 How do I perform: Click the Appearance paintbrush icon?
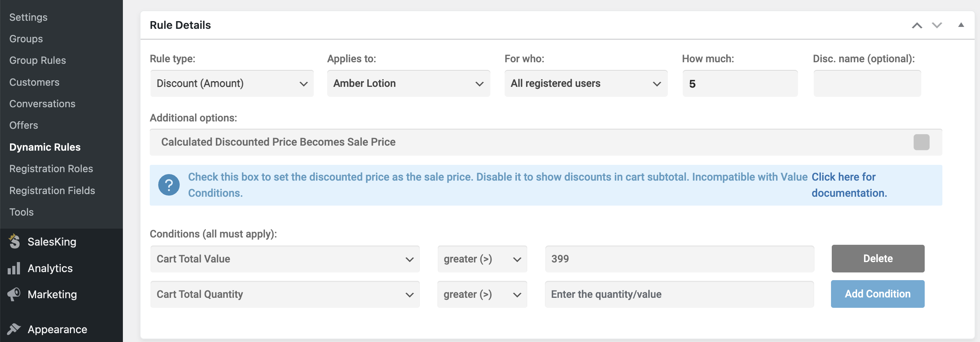pos(14,329)
